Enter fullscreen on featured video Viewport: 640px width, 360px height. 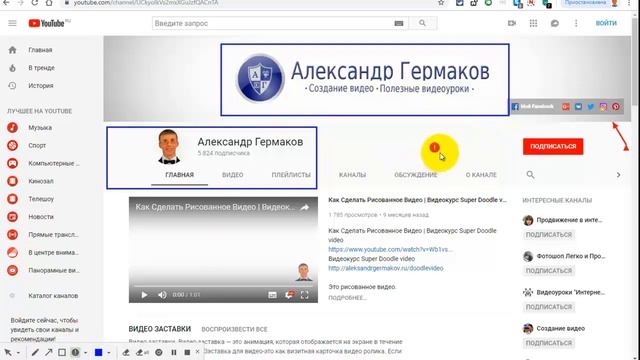point(304,295)
